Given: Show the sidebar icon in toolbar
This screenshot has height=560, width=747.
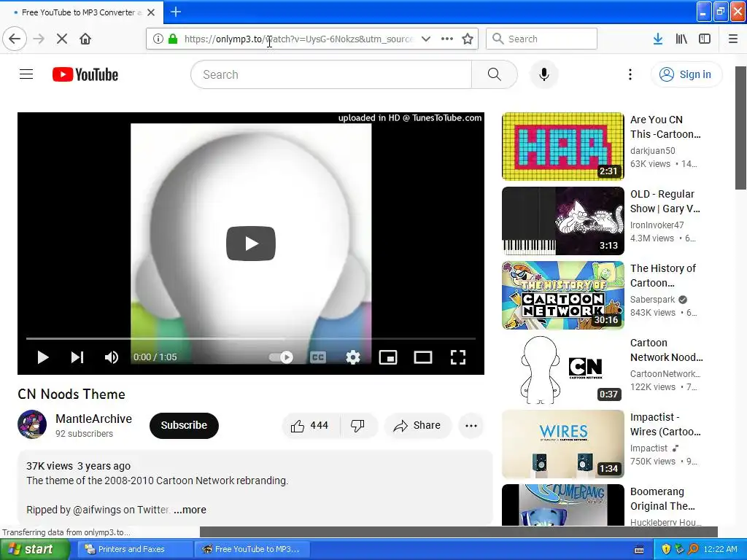Looking at the screenshot, I should pos(705,39).
